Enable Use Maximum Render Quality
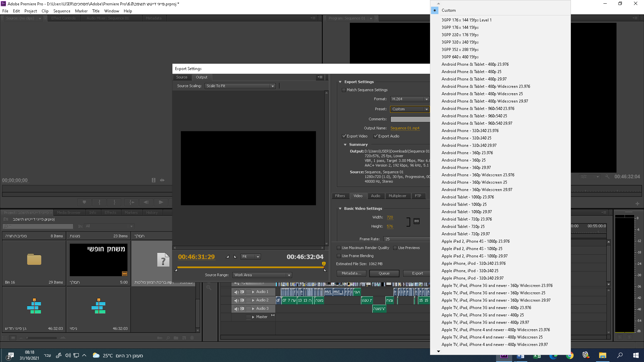644x362 pixels. click(339, 248)
